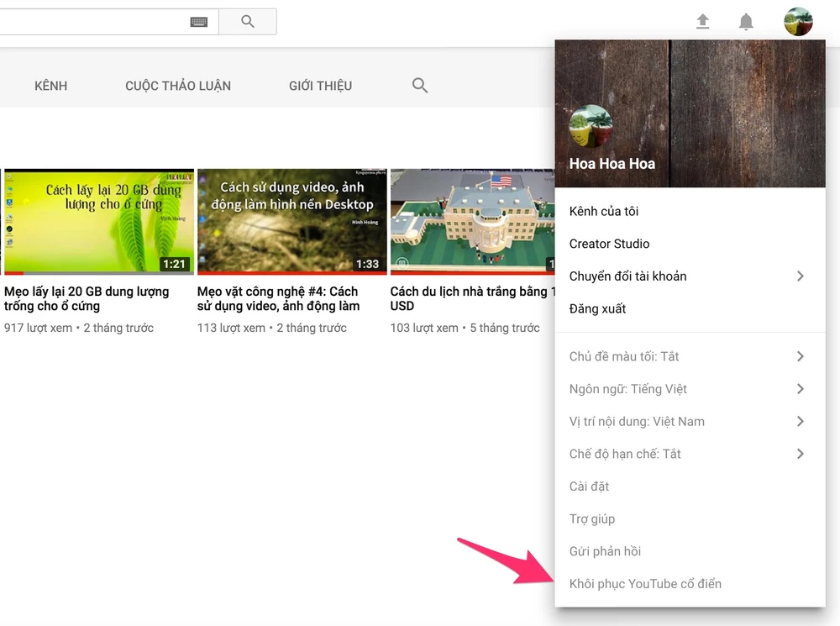Open the notifications bell
The image size is (840, 626).
(x=746, y=22)
